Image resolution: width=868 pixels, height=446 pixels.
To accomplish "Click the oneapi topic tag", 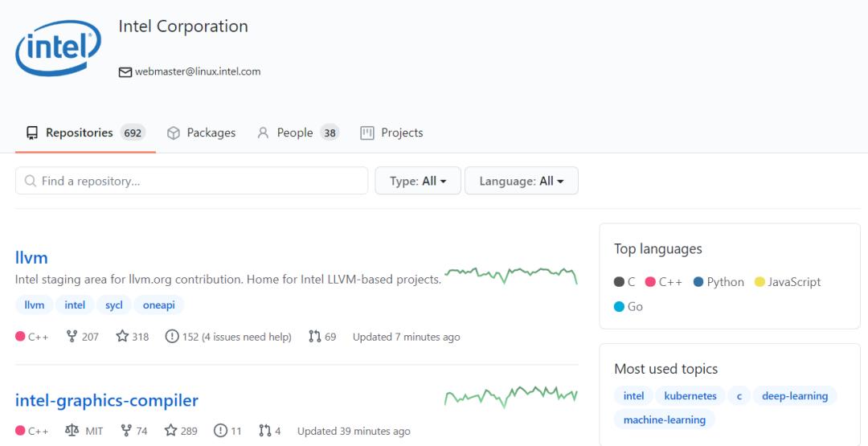I will pos(159,305).
